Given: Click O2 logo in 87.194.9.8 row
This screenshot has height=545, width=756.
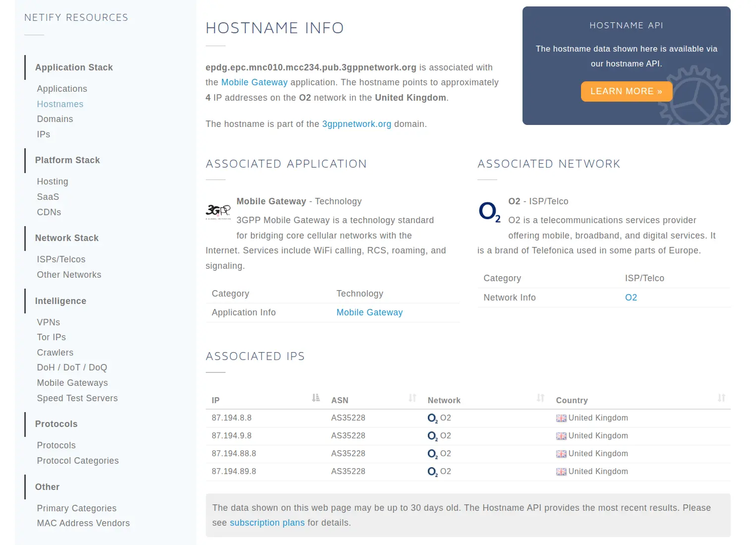Looking at the screenshot, I should [433, 436].
